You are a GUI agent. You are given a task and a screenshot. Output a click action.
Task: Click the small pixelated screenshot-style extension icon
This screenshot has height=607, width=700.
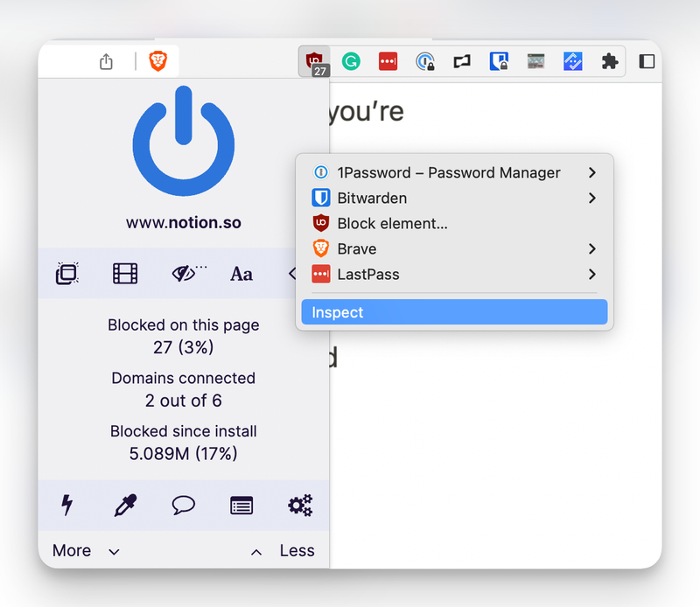(x=535, y=61)
